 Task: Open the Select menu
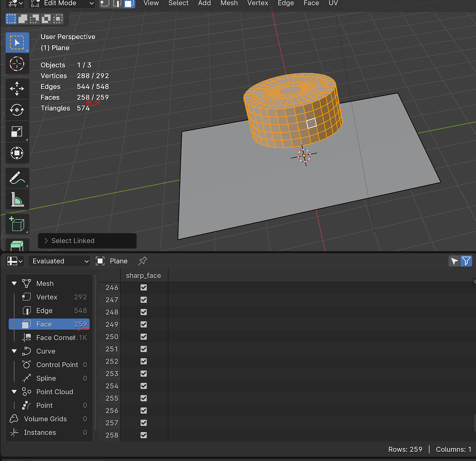[x=178, y=3]
